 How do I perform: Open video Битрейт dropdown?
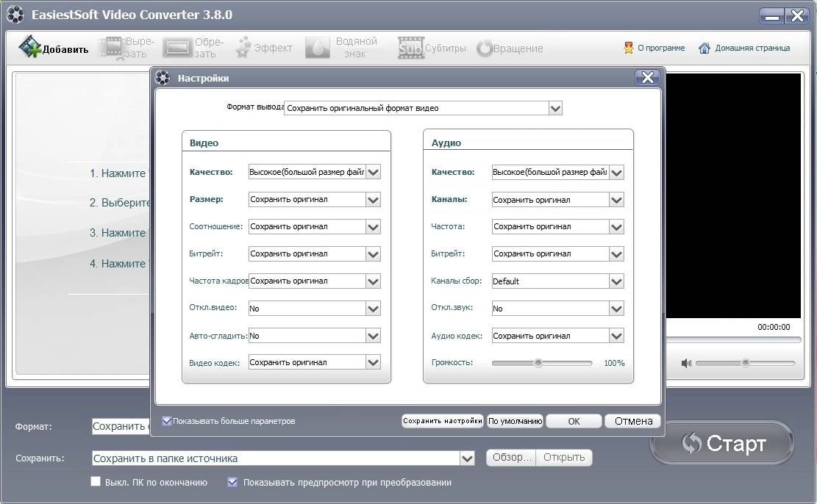[373, 254]
